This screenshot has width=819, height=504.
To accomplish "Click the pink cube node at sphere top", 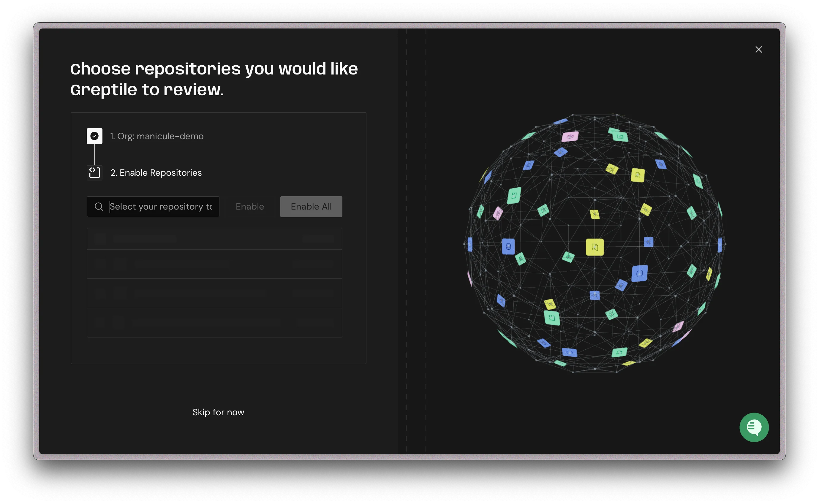I will click(x=570, y=136).
